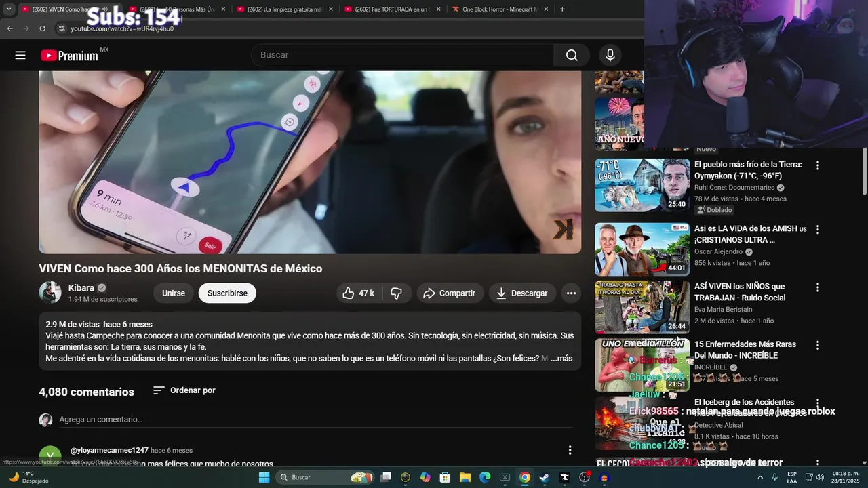Click the main video player
The height and width of the screenshot is (488, 868).
pyautogui.click(x=310, y=163)
